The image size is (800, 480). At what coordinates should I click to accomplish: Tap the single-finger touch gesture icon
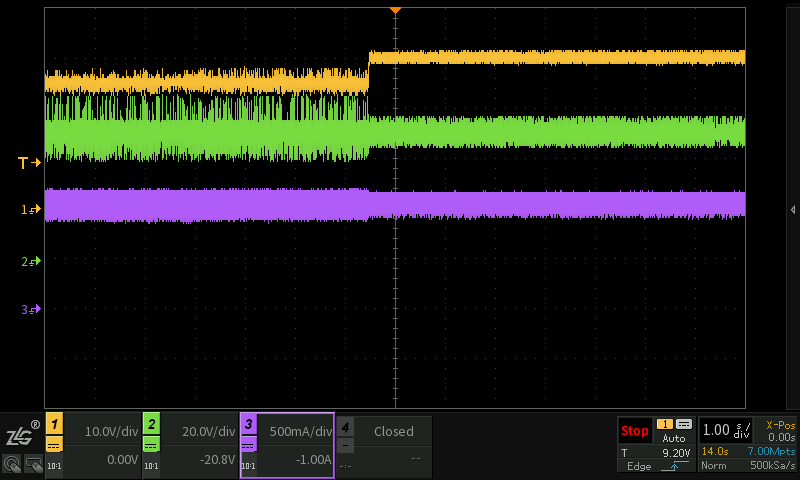[12, 464]
